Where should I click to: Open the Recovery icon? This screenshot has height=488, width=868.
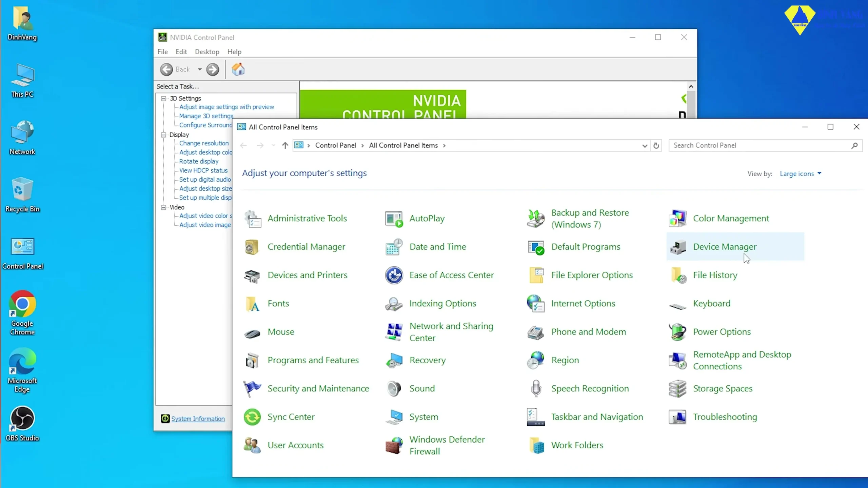394,360
